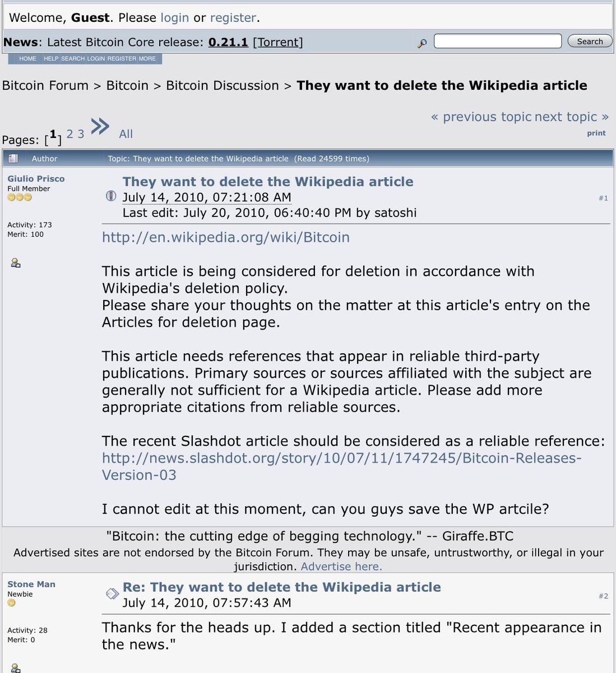Viewport: 616px width, 673px height.
Task: Click inside the search input field
Action: (498, 41)
